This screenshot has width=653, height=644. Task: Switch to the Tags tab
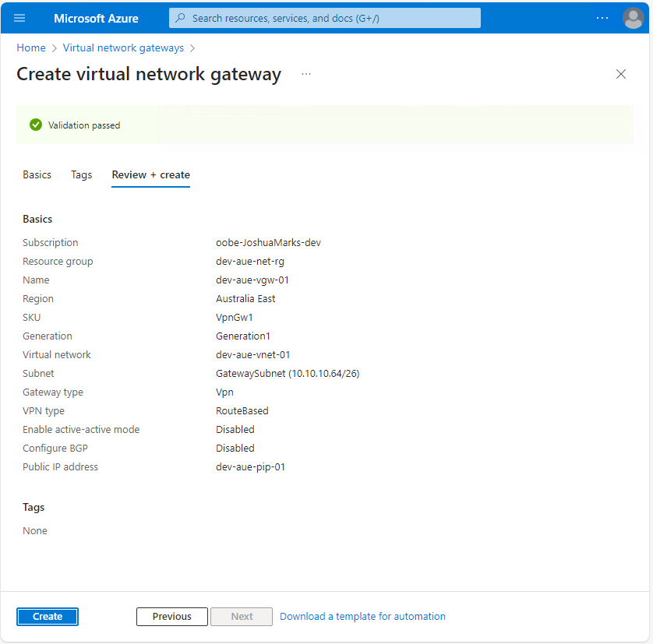[x=81, y=174]
